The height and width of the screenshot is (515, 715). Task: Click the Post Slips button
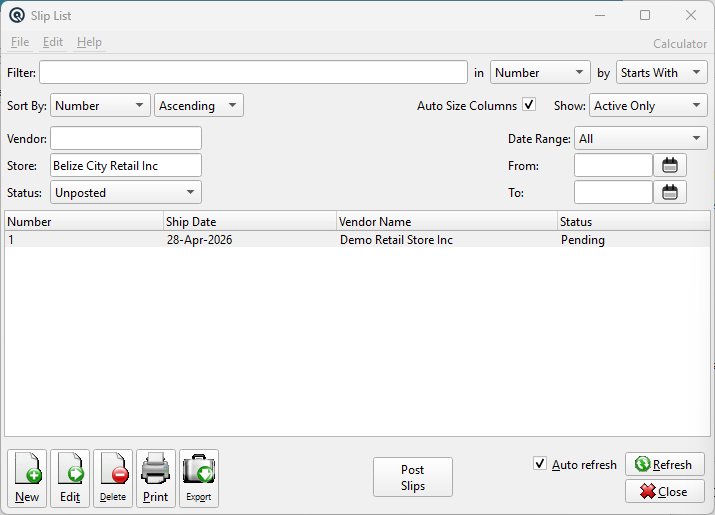413,477
